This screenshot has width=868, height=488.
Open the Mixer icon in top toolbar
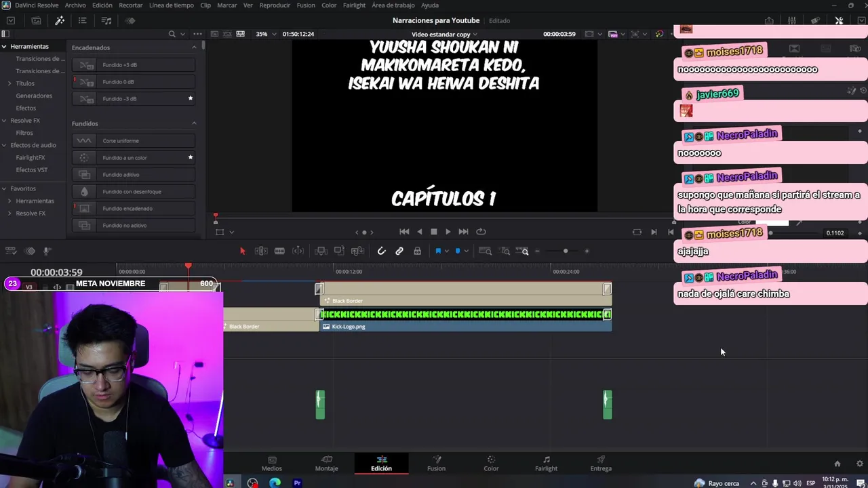(x=792, y=20)
